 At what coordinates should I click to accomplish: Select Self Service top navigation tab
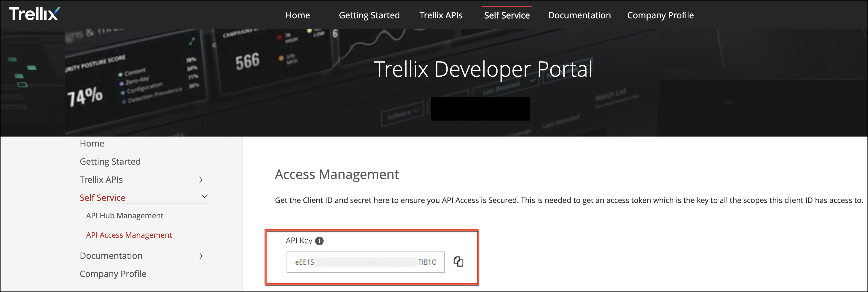(506, 15)
